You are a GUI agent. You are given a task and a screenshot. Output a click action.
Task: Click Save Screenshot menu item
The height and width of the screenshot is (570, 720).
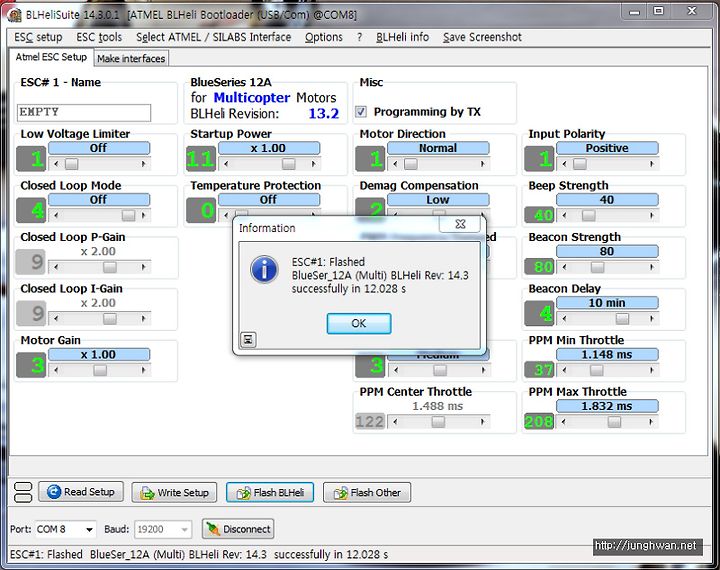(482, 37)
